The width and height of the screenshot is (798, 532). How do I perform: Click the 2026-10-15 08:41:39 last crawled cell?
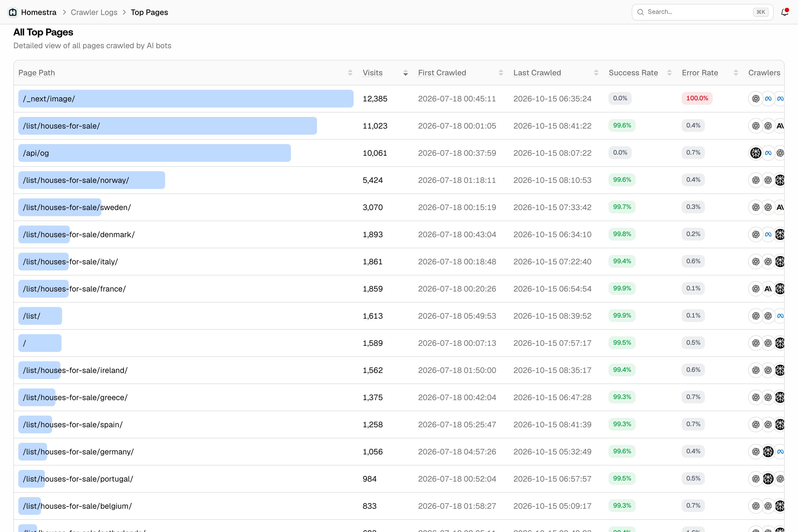pos(552,424)
